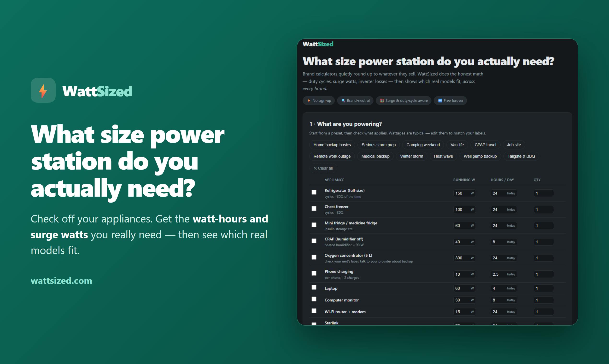Image resolution: width=609 pixels, height=364 pixels.
Task: Open the wattsized.com link
Action: coord(61,281)
